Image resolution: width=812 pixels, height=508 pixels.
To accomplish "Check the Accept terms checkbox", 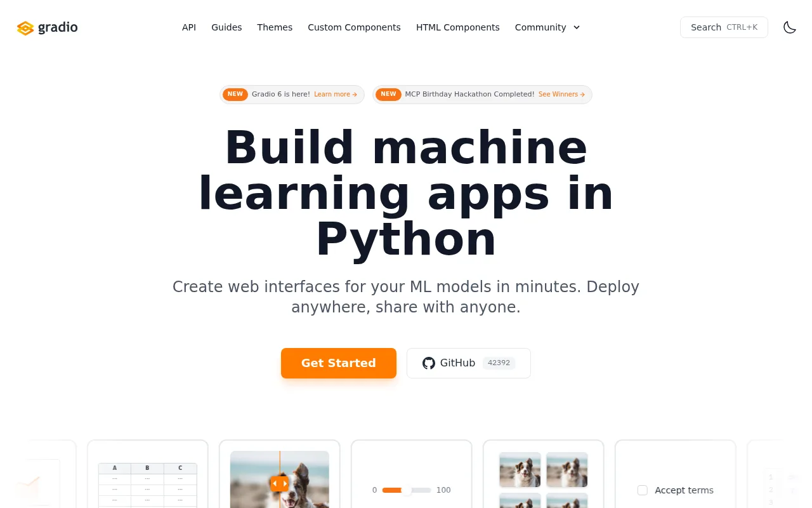I will tap(643, 490).
